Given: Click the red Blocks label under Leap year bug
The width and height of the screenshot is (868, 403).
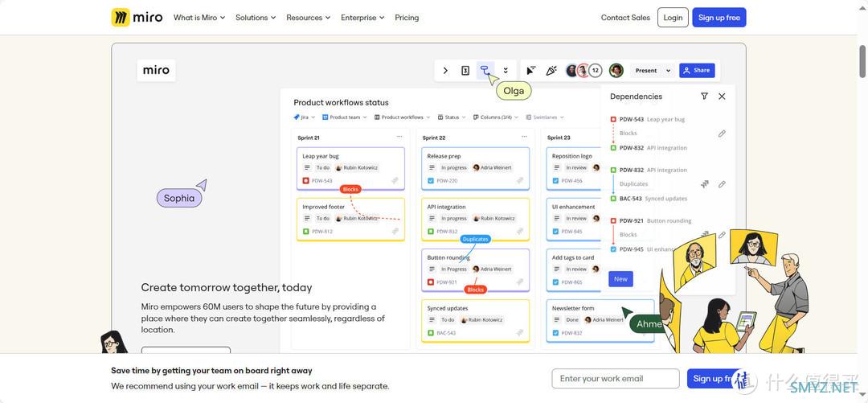Looking at the screenshot, I should coord(351,189).
